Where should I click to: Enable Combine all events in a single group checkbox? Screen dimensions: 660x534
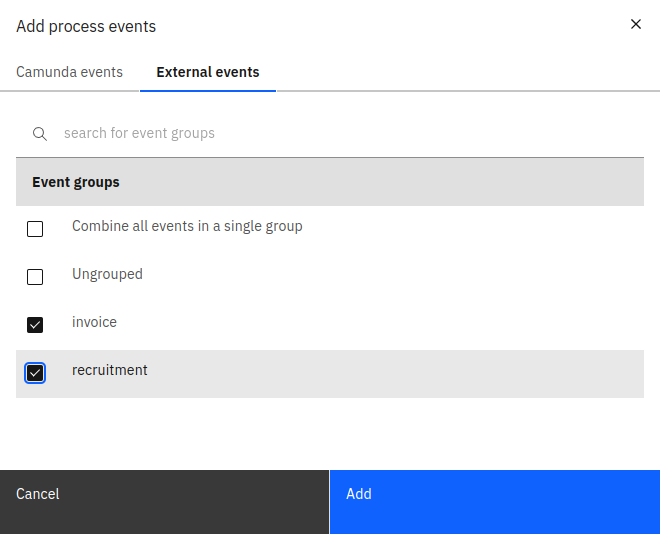point(35,229)
